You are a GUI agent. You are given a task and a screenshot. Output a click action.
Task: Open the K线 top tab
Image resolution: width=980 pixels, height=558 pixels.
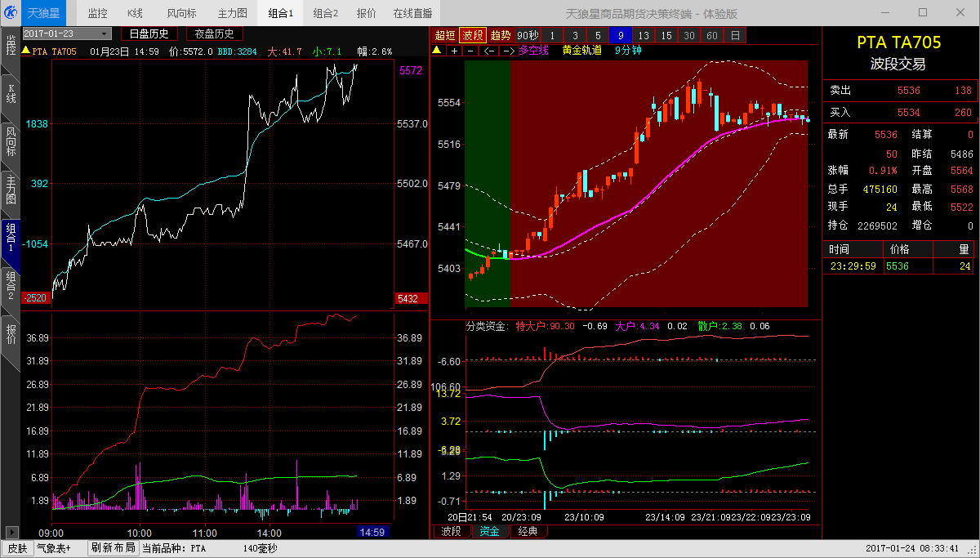[x=136, y=13]
